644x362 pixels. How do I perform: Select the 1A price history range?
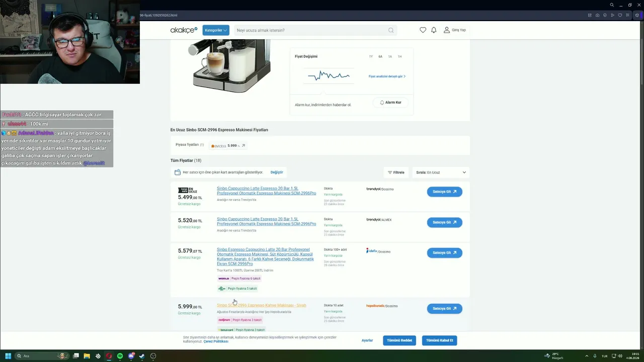coord(390,56)
